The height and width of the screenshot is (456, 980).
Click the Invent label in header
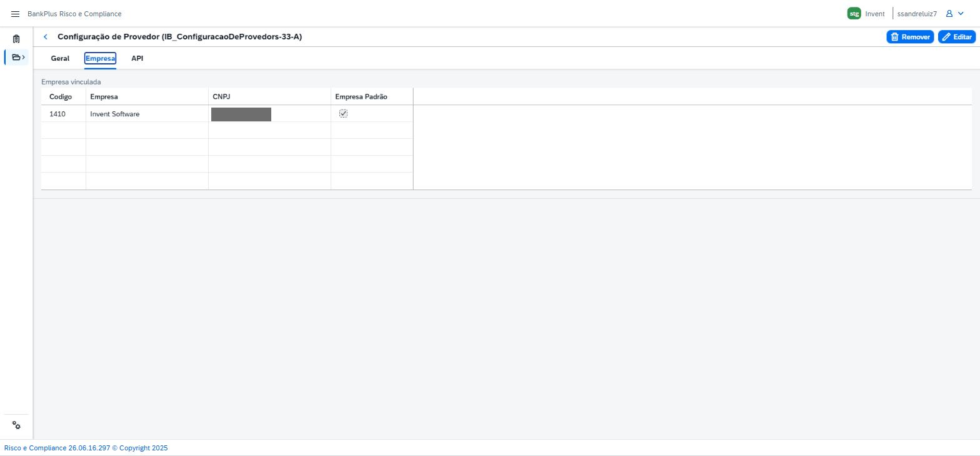coord(875,14)
